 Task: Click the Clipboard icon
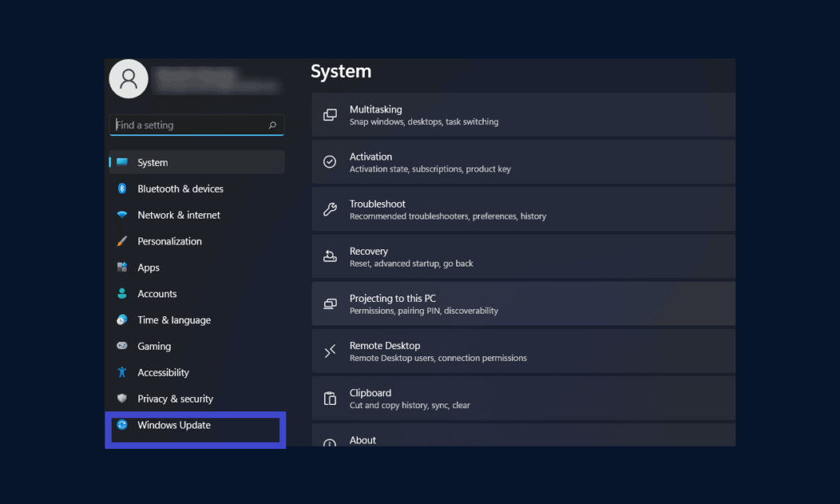point(330,398)
